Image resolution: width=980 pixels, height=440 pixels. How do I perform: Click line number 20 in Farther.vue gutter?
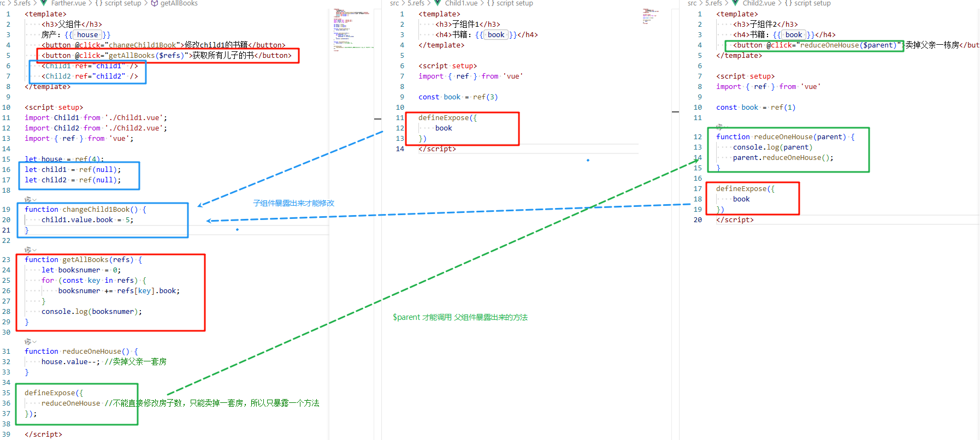[x=6, y=220]
